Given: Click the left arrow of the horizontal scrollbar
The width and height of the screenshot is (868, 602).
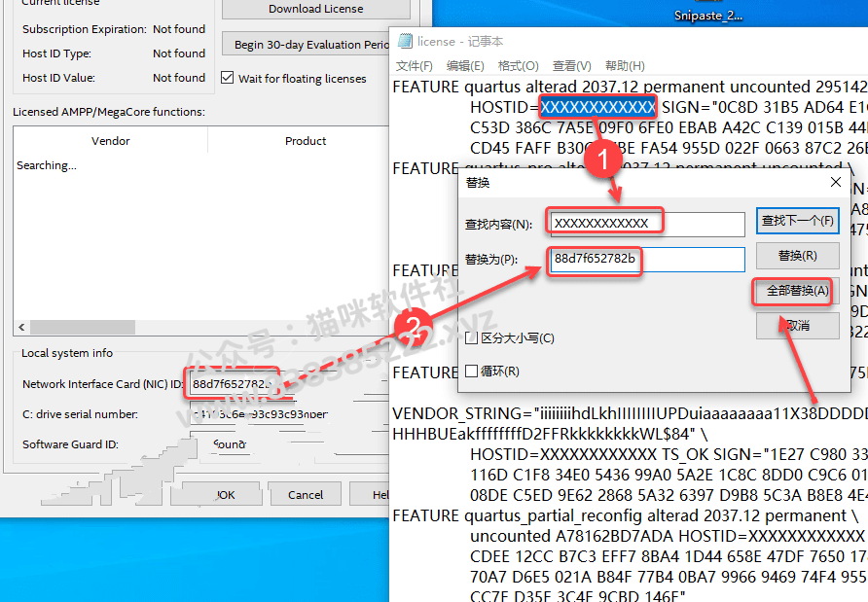Looking at the screenshot, I should click(21, 328).
